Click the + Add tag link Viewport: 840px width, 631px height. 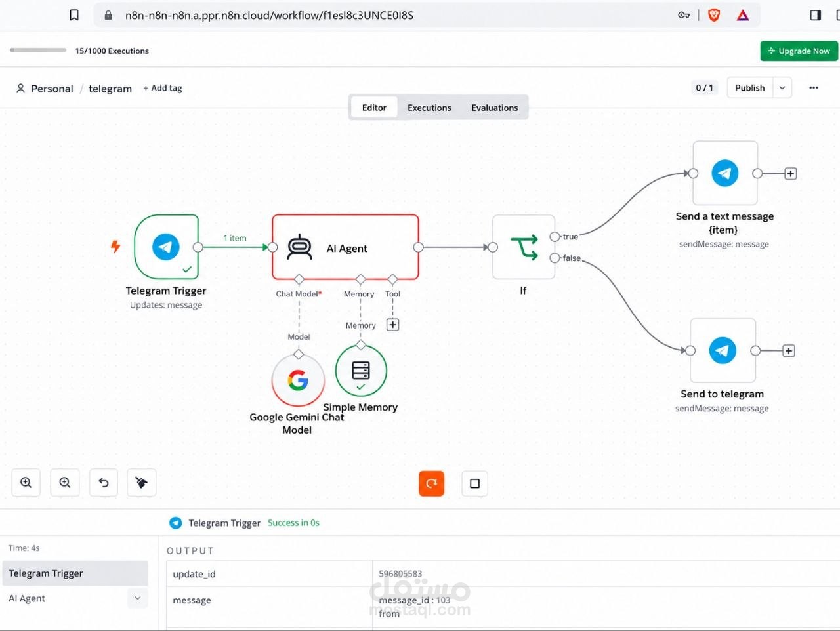(163, 88)
